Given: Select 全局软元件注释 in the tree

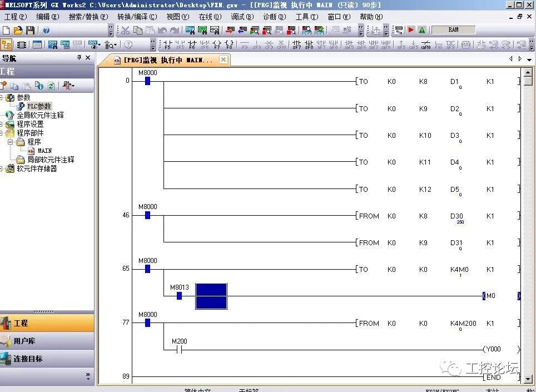Looking at the screenshot, I should [41, 115].
